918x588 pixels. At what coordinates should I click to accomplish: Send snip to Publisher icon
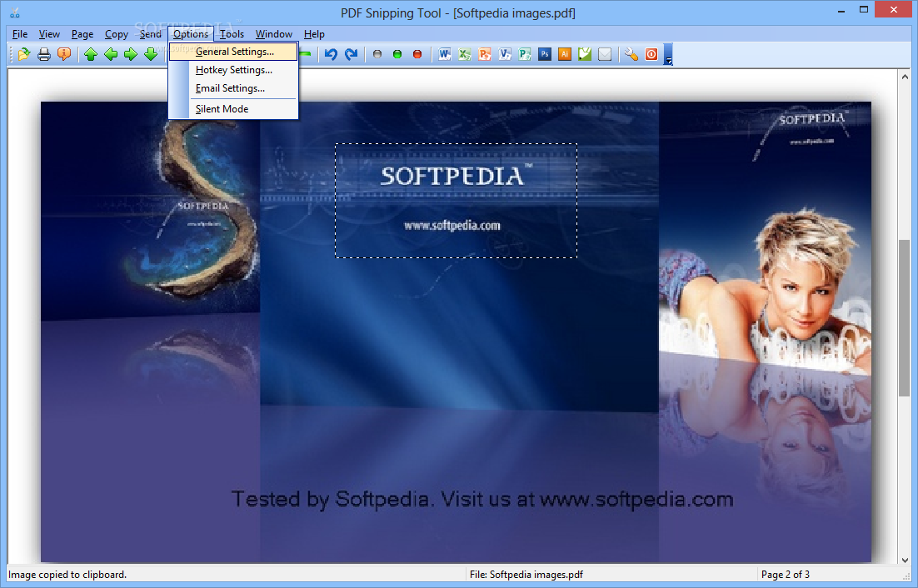pyautogui.click(x=525, y=54)
